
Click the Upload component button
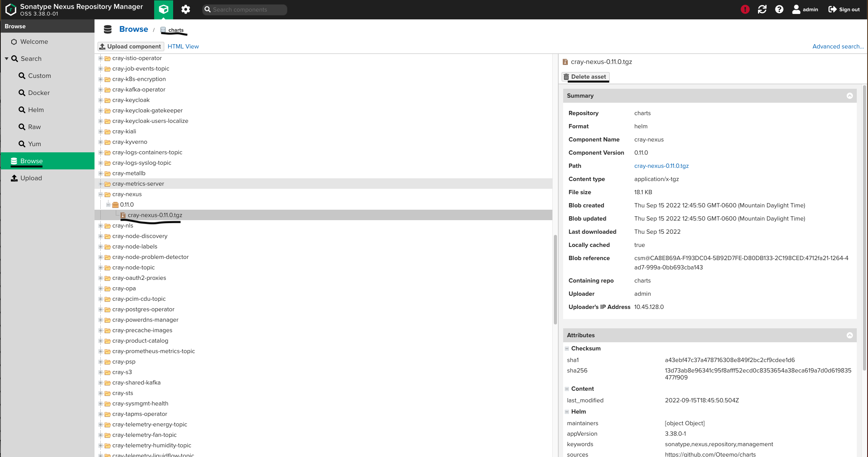[x=131, y=47]
